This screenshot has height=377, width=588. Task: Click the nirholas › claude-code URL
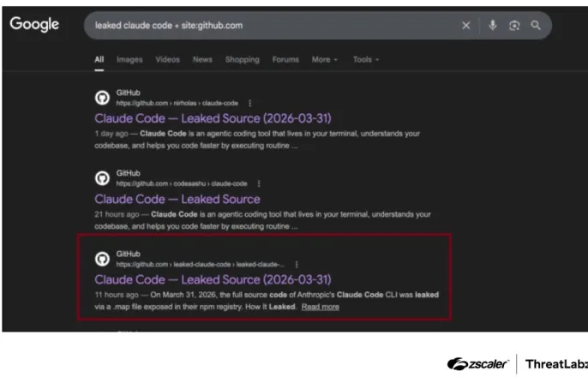pyautogui.click(x=177, y=103)
